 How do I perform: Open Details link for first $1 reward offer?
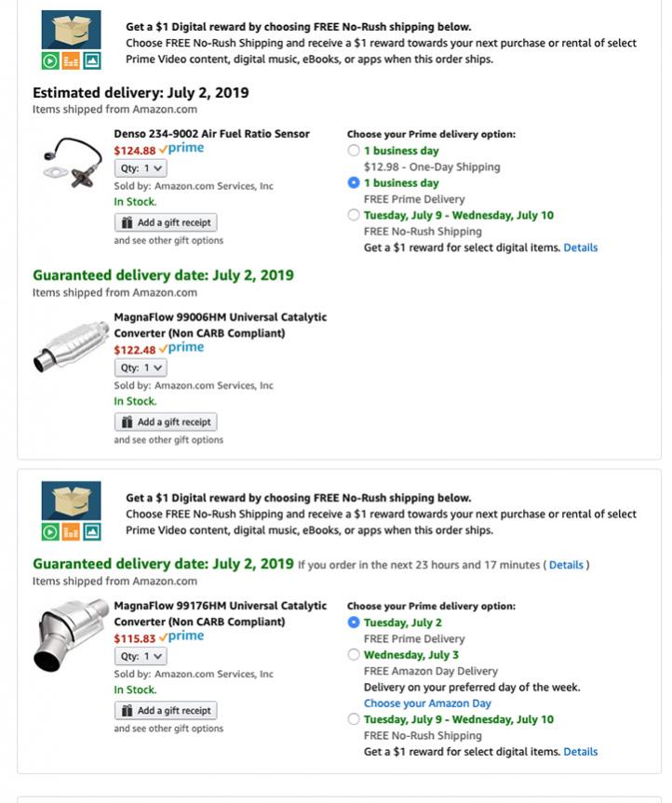click(x=580, y=248)
